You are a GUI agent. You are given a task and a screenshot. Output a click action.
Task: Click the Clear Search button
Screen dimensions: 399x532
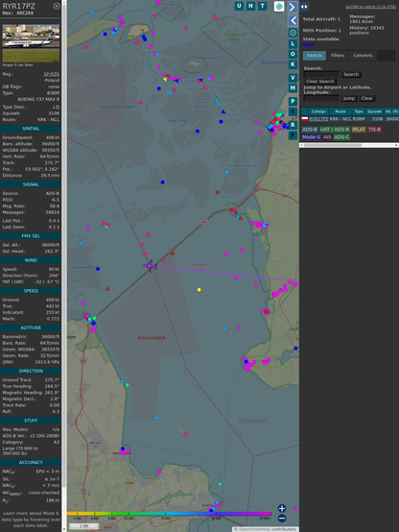pyautogui.click(x=320, y=81)
